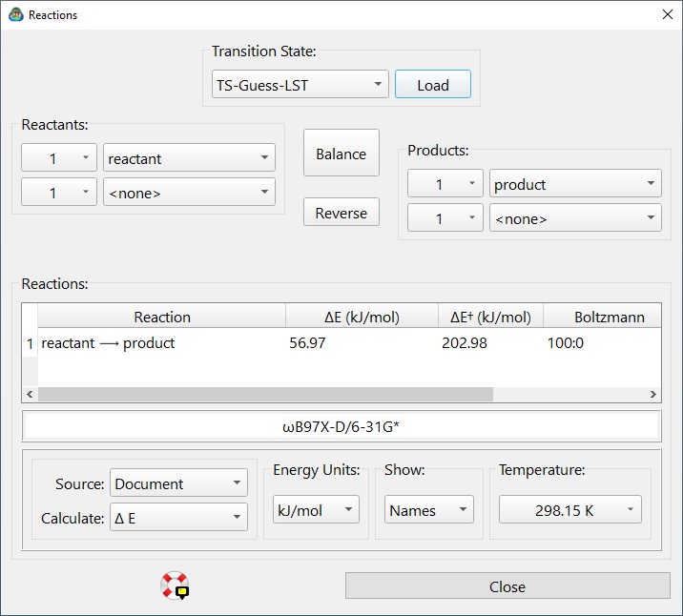Select the 'reactant ⟶ product' reaction cell
683x616 pixels.
pyautogui.click(x=161, y=343)
